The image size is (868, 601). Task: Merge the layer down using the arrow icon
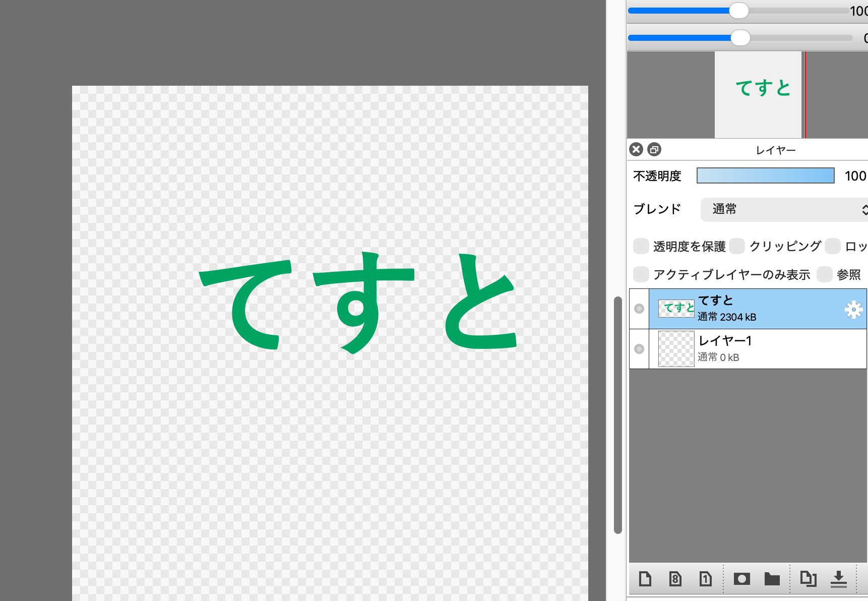(839, 579)
